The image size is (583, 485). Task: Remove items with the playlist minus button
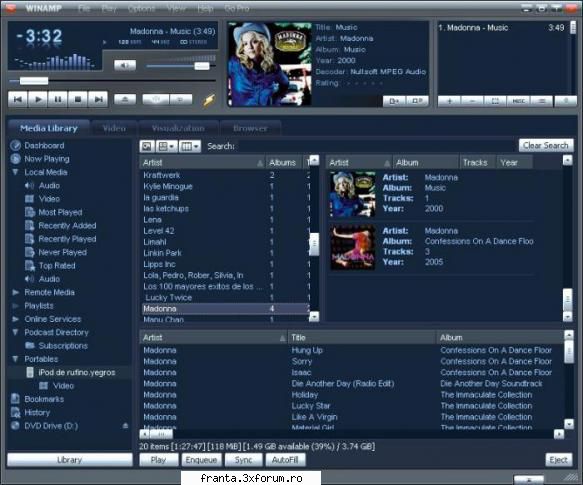[x=472, y=101]
